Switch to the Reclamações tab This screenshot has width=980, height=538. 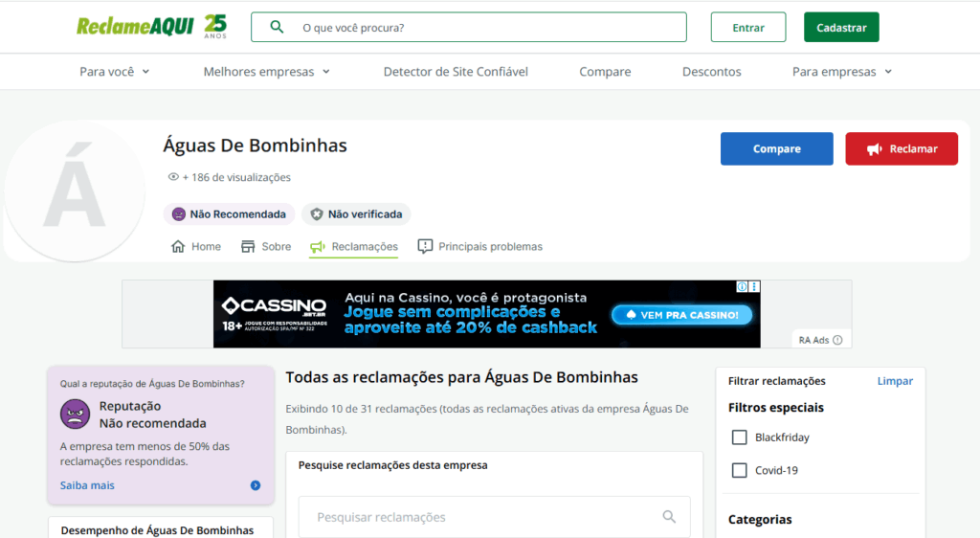354,247
